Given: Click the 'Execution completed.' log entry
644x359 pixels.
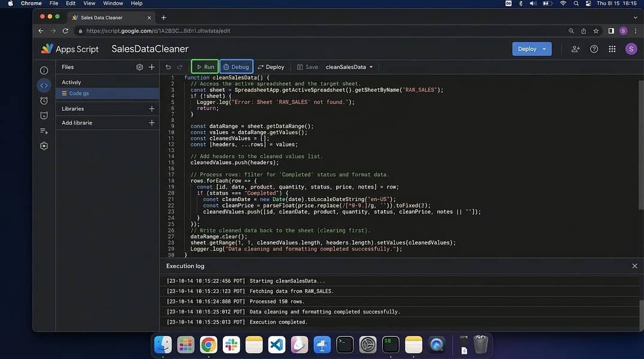Looking at the screenshot, I should tap(279, 322).
